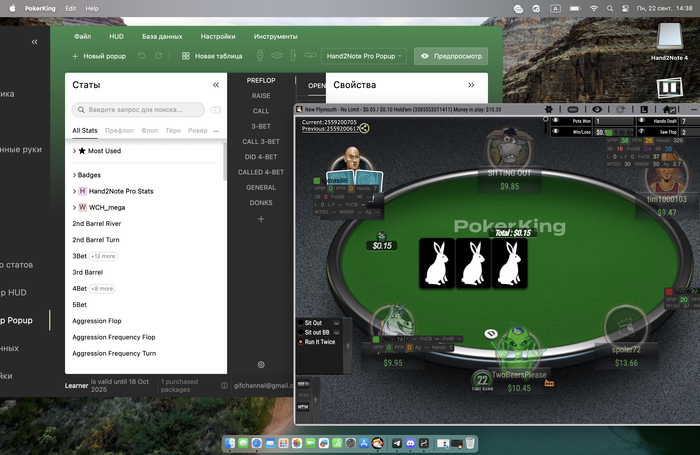Toggle the eye next to Pots Won
The image size is (700, 455).
(x=556, y=121)
